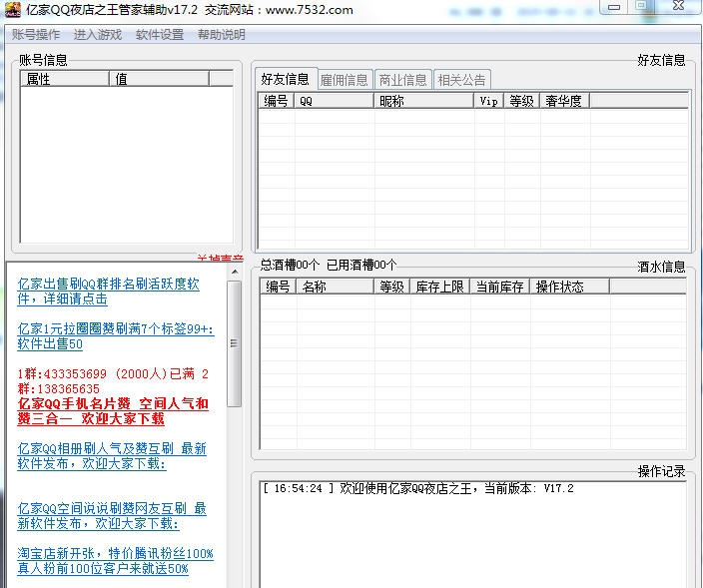Open link 亿家QQ空间说说刷赞网友互刷
This screenshot has width=703, height=588.
pos(112,516)
